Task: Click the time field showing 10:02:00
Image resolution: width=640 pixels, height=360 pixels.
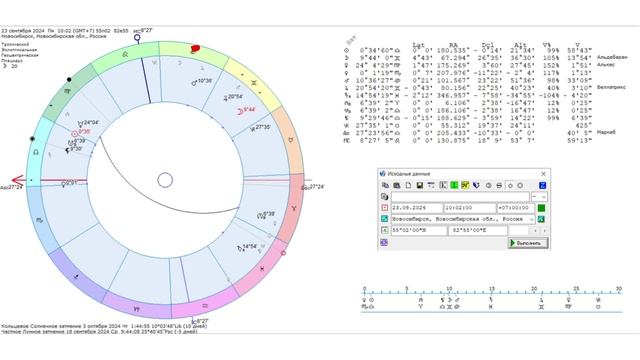Action: pyautogui.click(x=470, y=208)
